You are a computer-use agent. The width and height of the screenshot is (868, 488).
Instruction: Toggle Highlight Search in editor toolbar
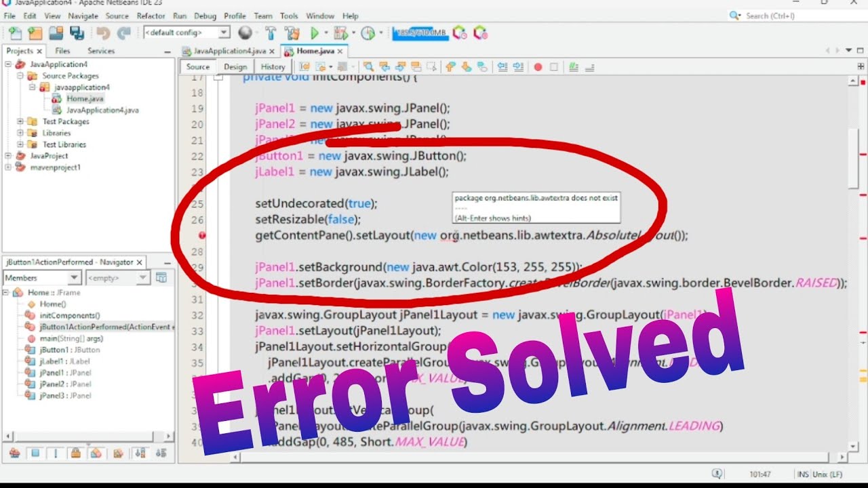[x=416, y=66]
